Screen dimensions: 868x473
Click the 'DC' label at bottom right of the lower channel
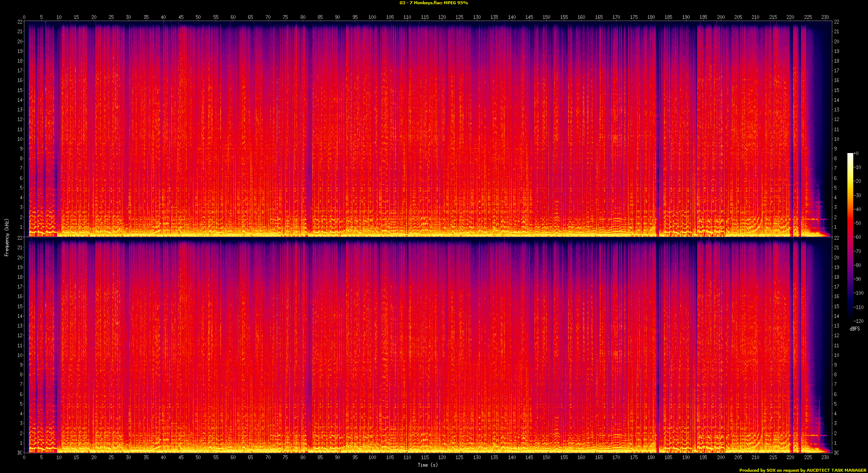point(836,453)
